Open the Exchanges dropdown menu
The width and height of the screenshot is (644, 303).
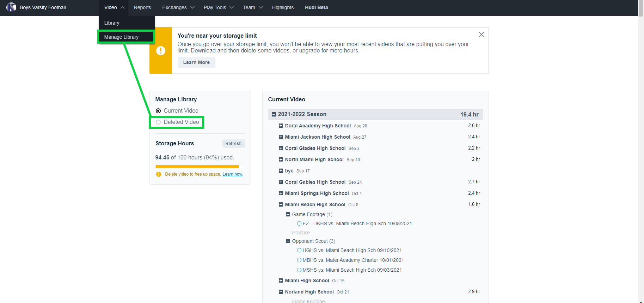point(178,7)
